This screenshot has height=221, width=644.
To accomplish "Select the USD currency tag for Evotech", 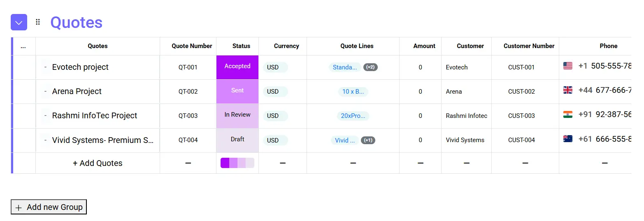I will pos(275,67).
